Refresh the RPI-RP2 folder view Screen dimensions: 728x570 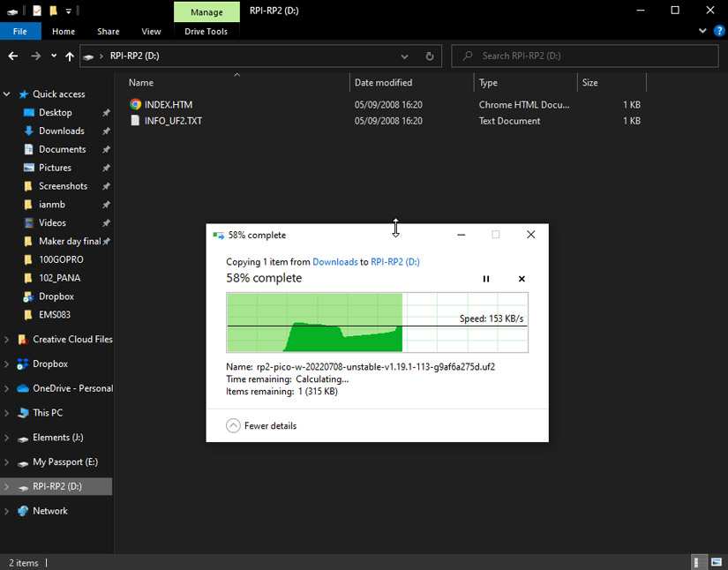[x=430, y=56]
